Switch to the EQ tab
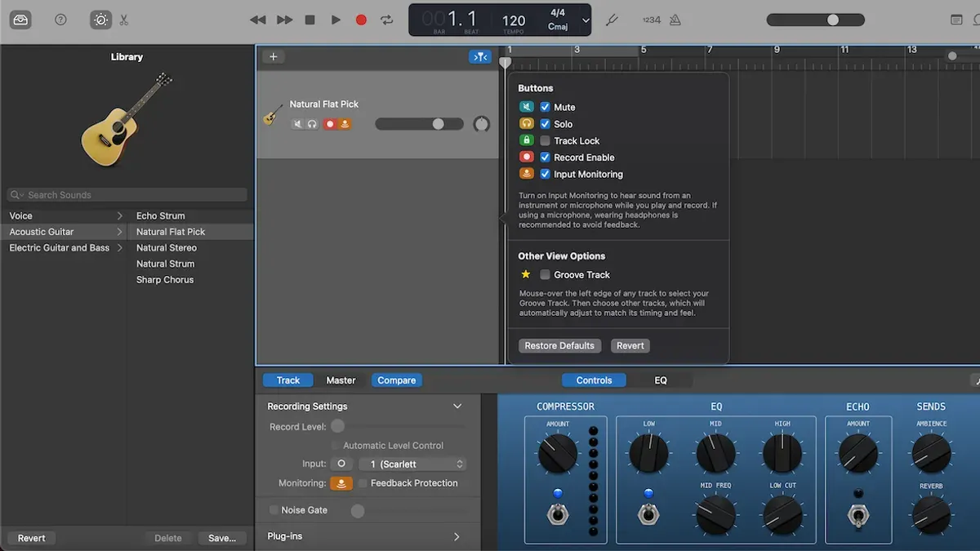 coord(661,380)
